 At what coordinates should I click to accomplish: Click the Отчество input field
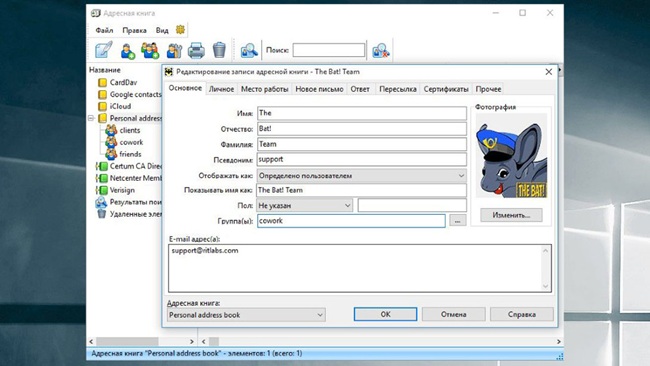pyautogui.click(x=361, y=129)
